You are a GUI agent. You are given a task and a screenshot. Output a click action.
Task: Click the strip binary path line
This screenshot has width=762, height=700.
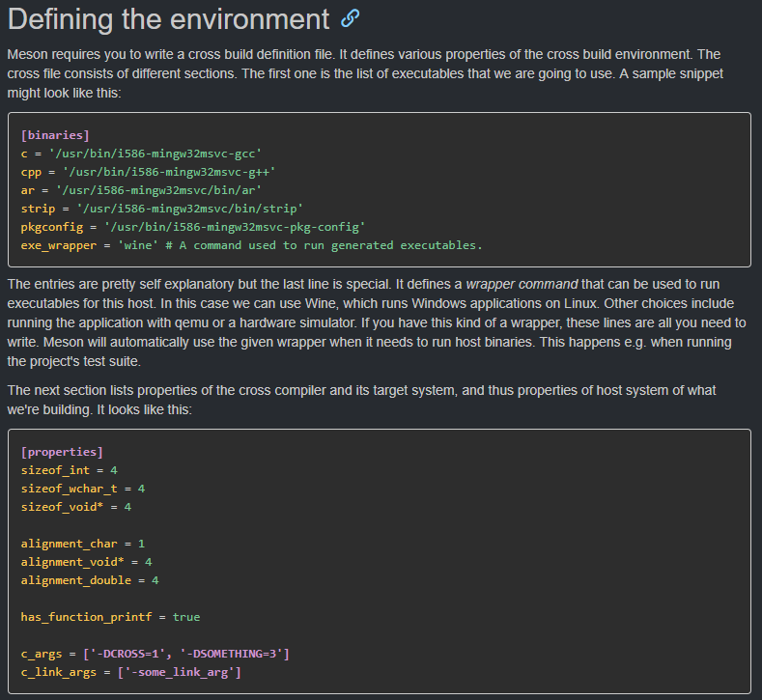pyautogui.click(x=162, y=209)
